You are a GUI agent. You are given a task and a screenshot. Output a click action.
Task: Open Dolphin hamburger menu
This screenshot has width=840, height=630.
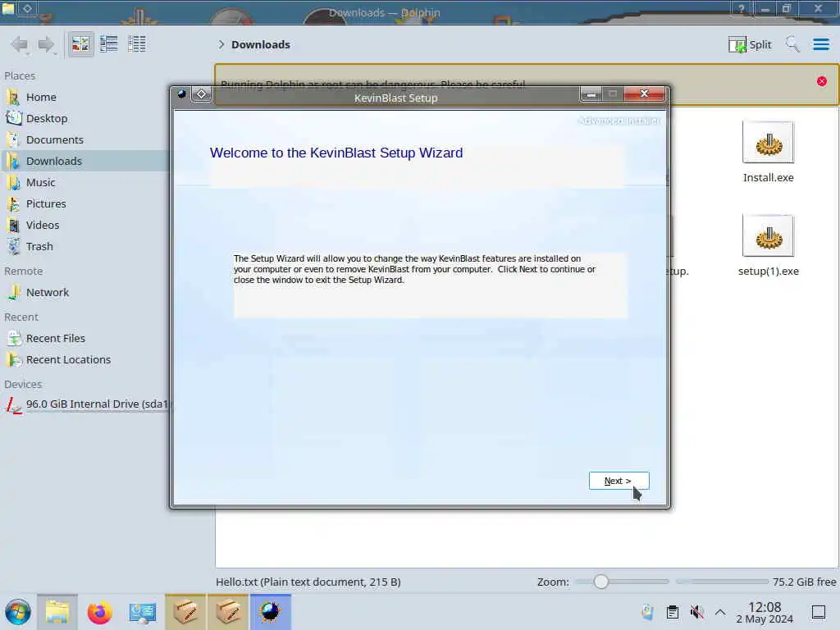coord(820,44)
